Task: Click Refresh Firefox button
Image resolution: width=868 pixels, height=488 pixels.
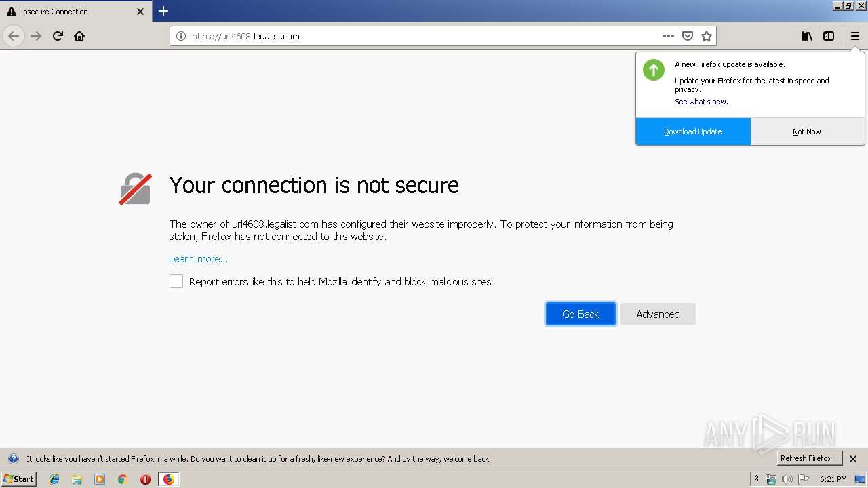Action: tap(809, 458)
